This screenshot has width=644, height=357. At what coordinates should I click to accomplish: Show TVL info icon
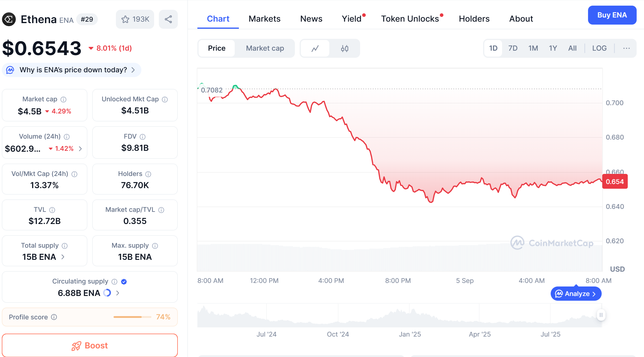52,210
